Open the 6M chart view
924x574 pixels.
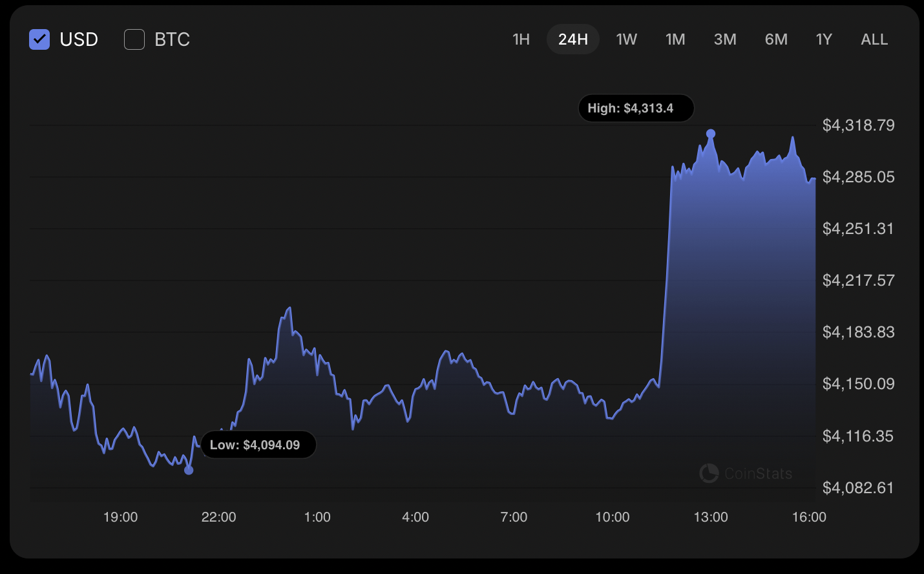coord(776,39)
